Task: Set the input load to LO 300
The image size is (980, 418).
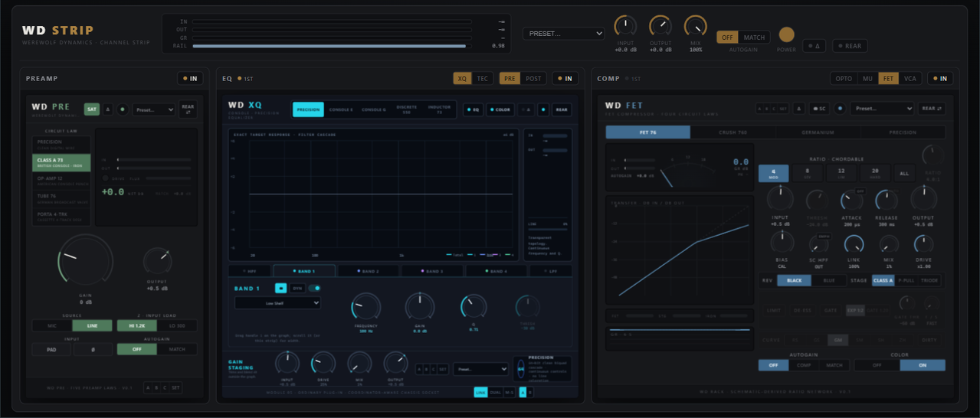Action: pos(177,325)
